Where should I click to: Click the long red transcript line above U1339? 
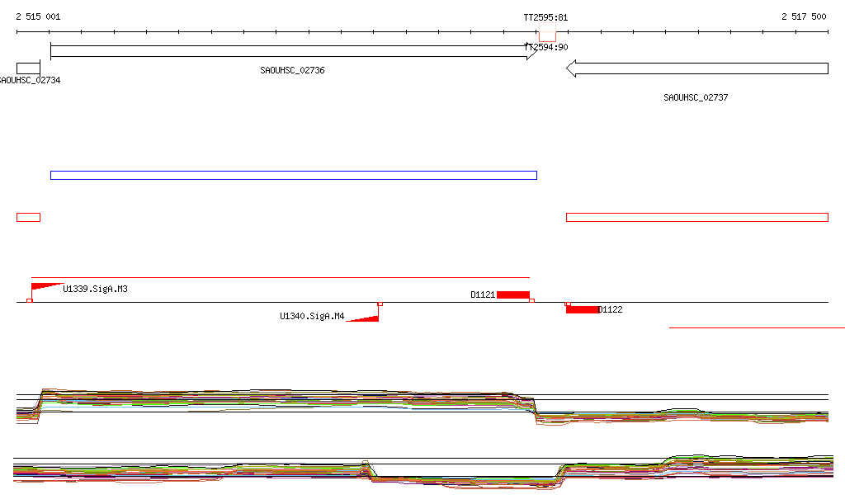[281, 278]
